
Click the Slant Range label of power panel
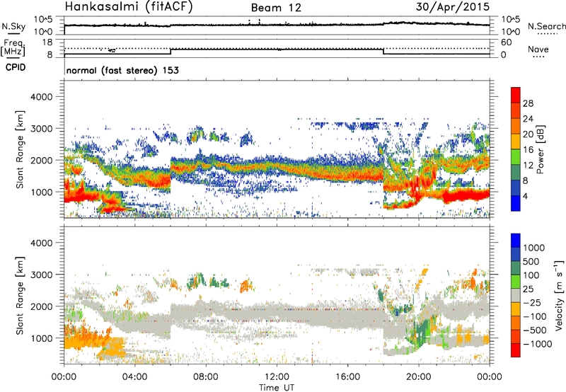(20, 149)
